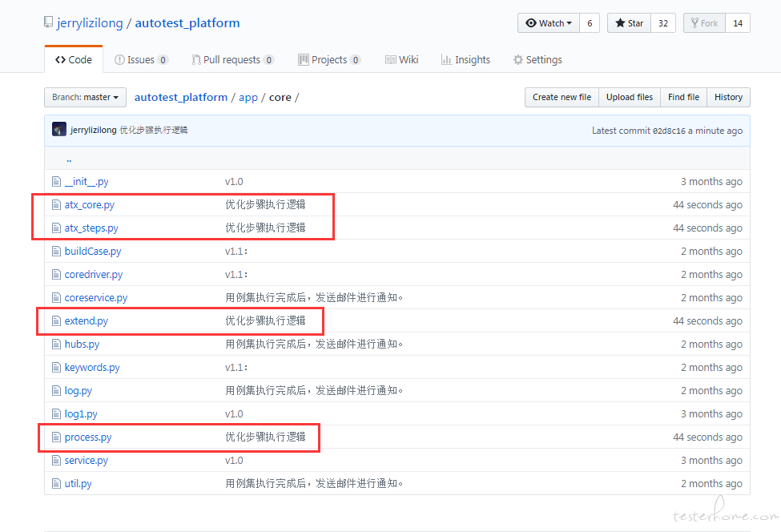The image size is (781, 532).
Task: Click jerrylizilong's avatar in the commit bar
Action: click(58, 130)
